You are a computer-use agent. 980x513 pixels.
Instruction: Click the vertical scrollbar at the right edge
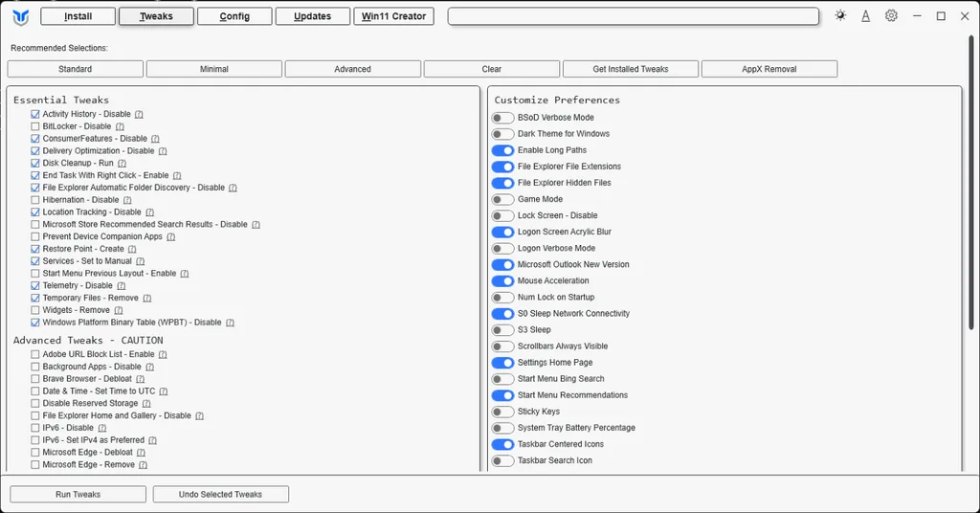(970, 181)
